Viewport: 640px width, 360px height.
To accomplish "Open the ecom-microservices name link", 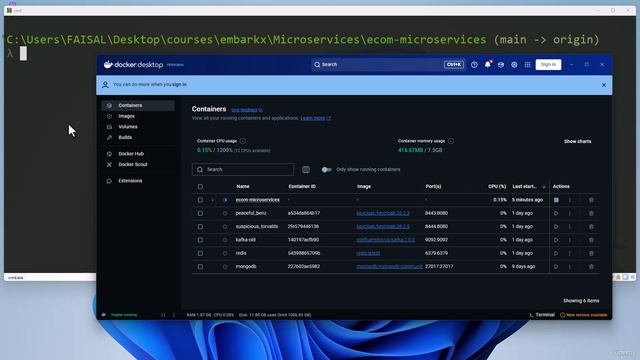I will tap(258, 200).
